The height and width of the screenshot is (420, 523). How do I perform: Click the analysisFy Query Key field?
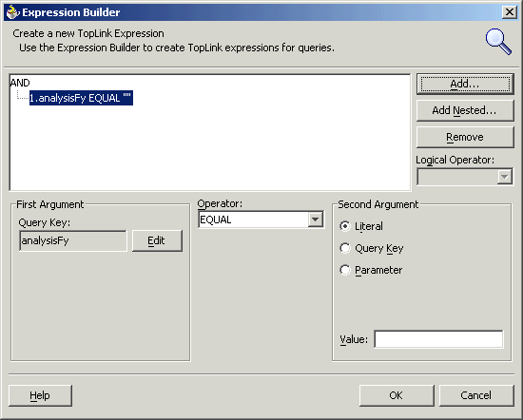coord(73,240)
